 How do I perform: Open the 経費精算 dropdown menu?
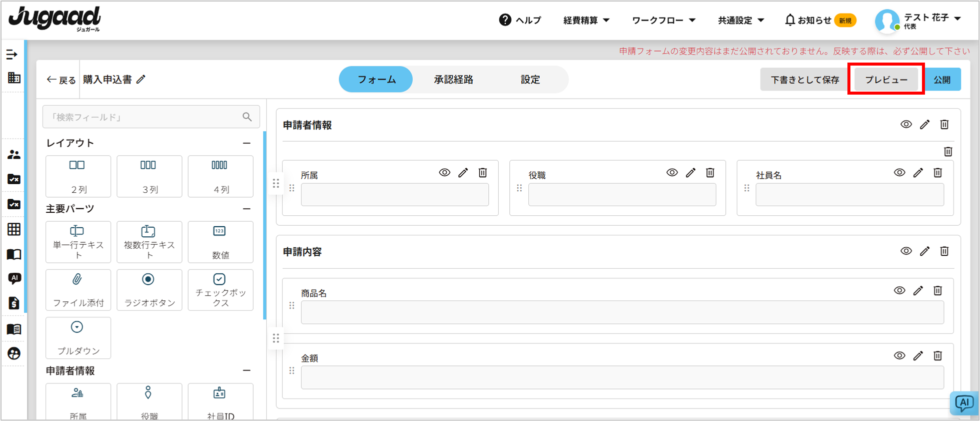(x=586, y=21)
